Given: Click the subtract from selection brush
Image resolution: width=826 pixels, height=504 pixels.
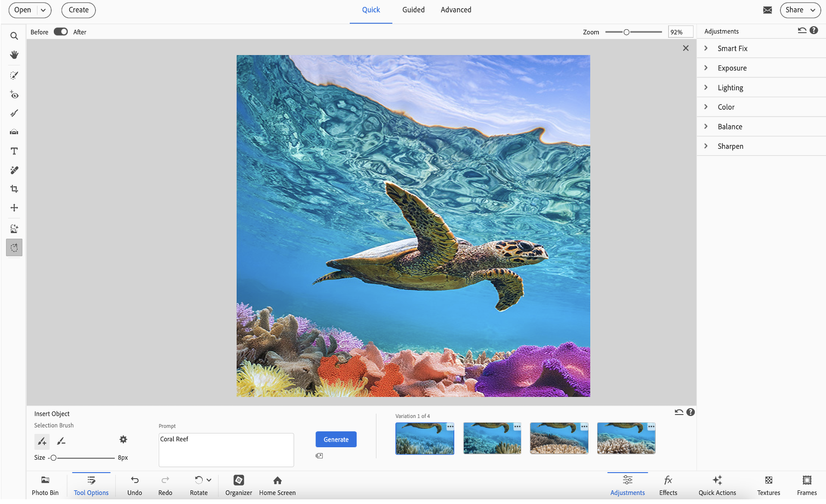Looking at the screenshot, I should click(61, 441).
